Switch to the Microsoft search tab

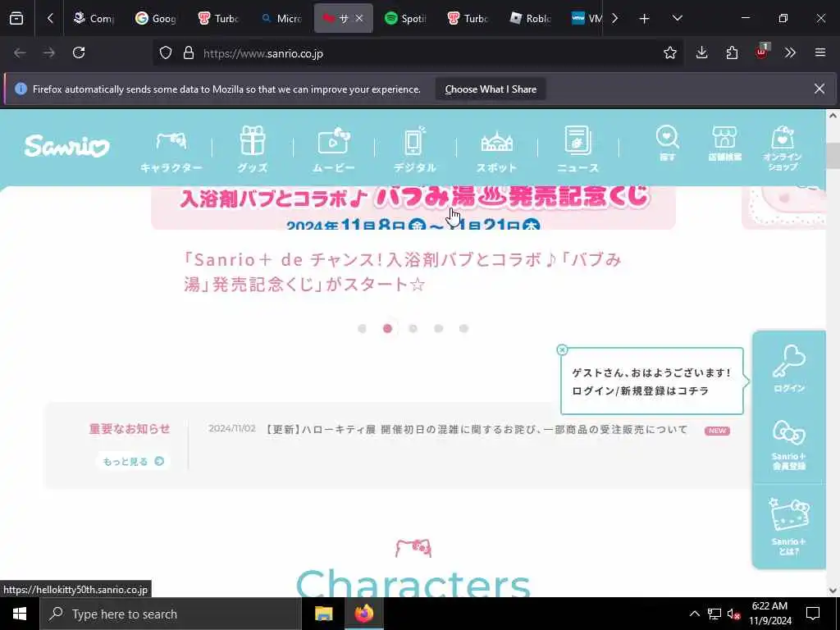[281, 18]
